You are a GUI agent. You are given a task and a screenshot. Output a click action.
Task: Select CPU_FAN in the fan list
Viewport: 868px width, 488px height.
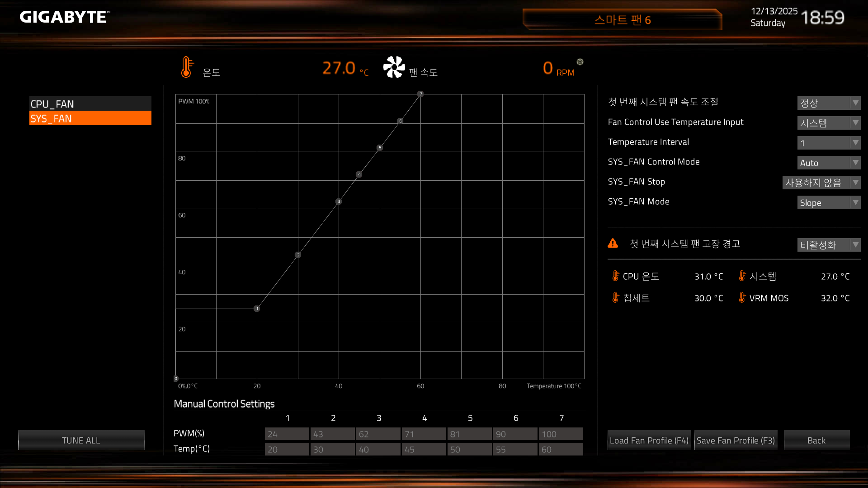click(90, 104)
